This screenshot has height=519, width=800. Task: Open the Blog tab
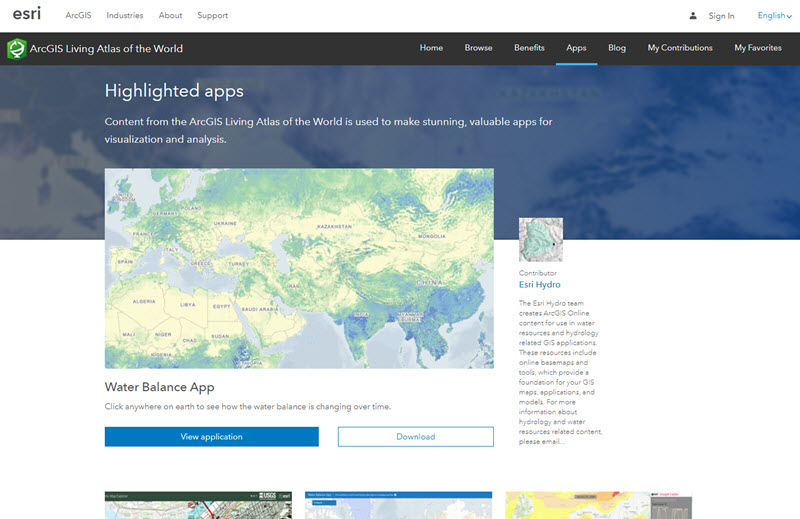tap(616, 48)
